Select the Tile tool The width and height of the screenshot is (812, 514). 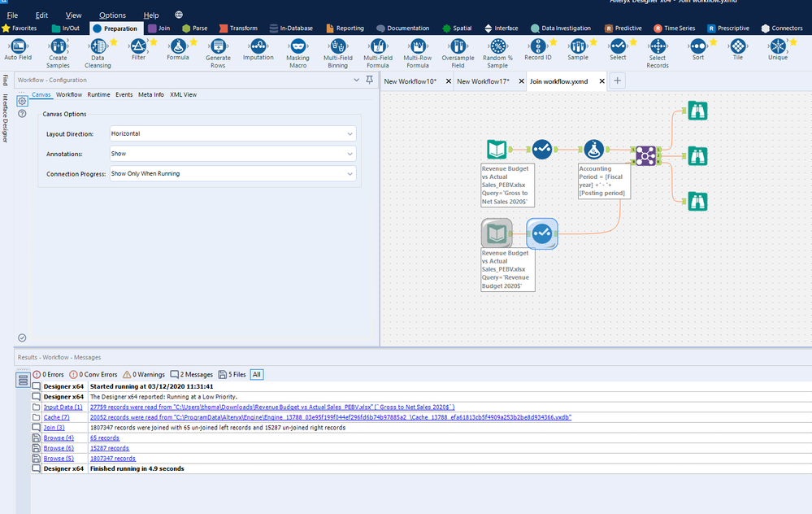[x=738, y=50]
